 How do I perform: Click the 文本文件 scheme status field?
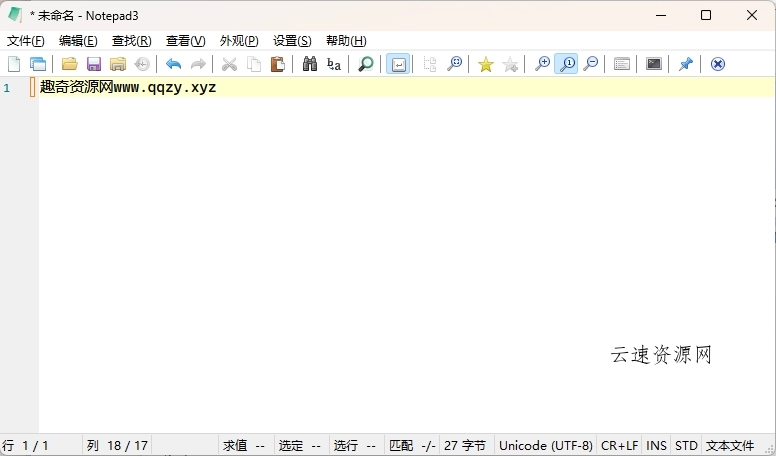tap(730, 446)
